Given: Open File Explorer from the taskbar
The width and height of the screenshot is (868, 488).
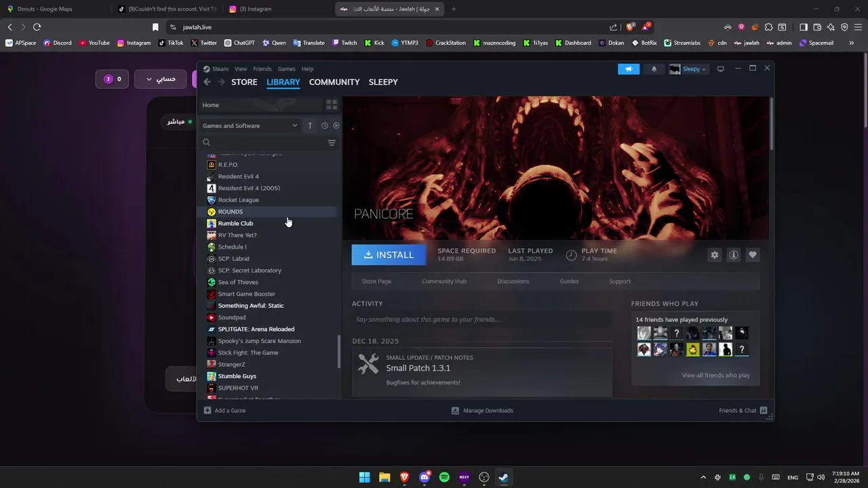Looking at the screenshot, I should click(384, 477).
